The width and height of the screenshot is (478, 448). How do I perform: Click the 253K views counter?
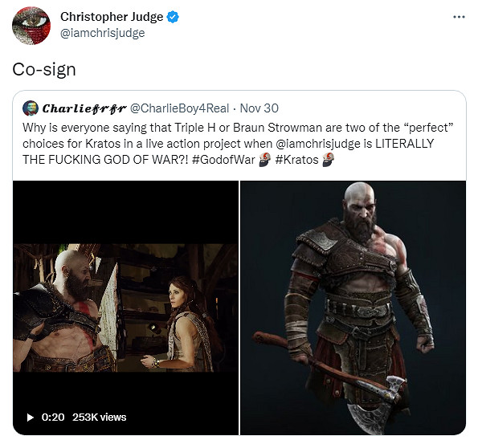coord(99,417)
